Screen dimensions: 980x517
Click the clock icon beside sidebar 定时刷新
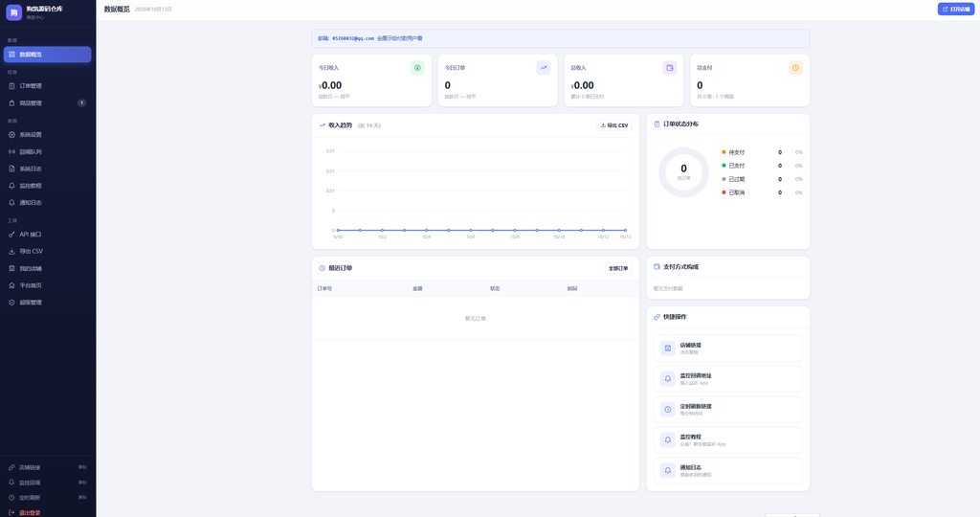click(x=11, y=498)
